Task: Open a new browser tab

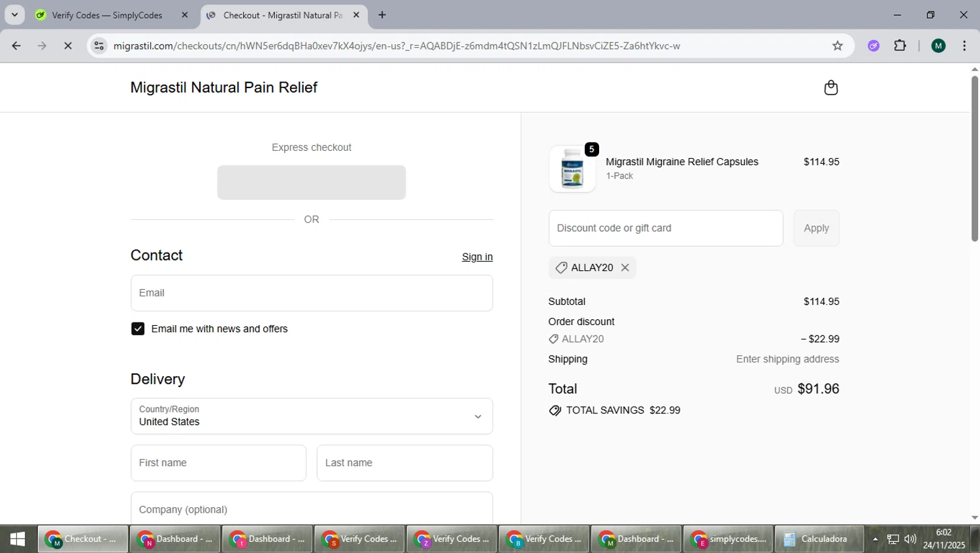Action: pos(382,15)
